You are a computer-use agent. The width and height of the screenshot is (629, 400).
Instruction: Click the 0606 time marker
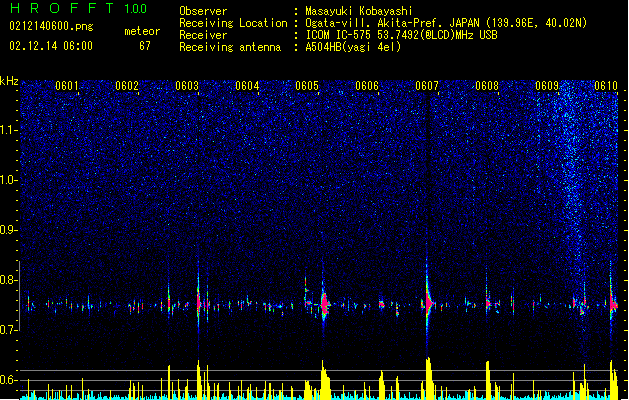[367, 86]
